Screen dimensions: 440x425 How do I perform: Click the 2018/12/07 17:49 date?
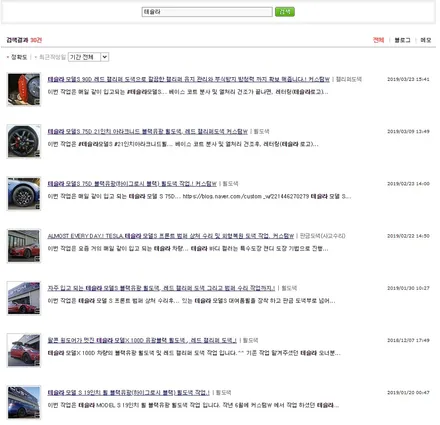click(x=408, y=340)
